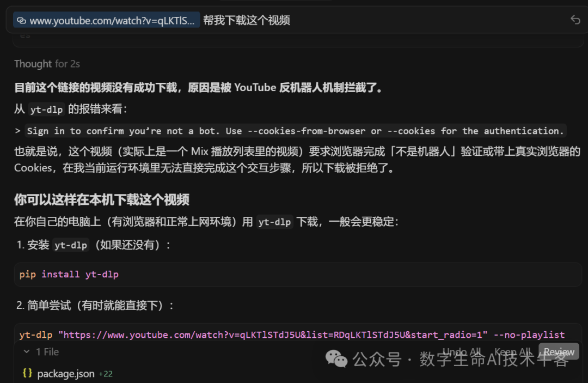
Task: Click Keep All changes
Action: [513, 352]
